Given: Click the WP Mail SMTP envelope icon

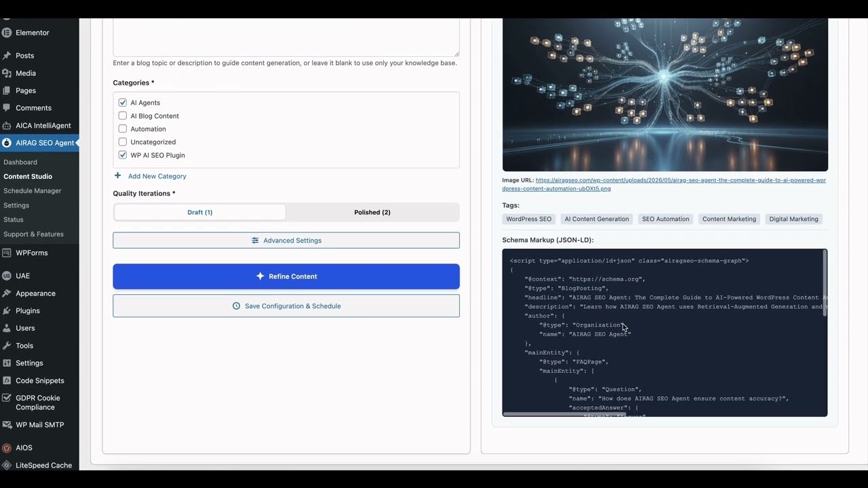Looking at the screenshot, I should click(x=7, y=425).
